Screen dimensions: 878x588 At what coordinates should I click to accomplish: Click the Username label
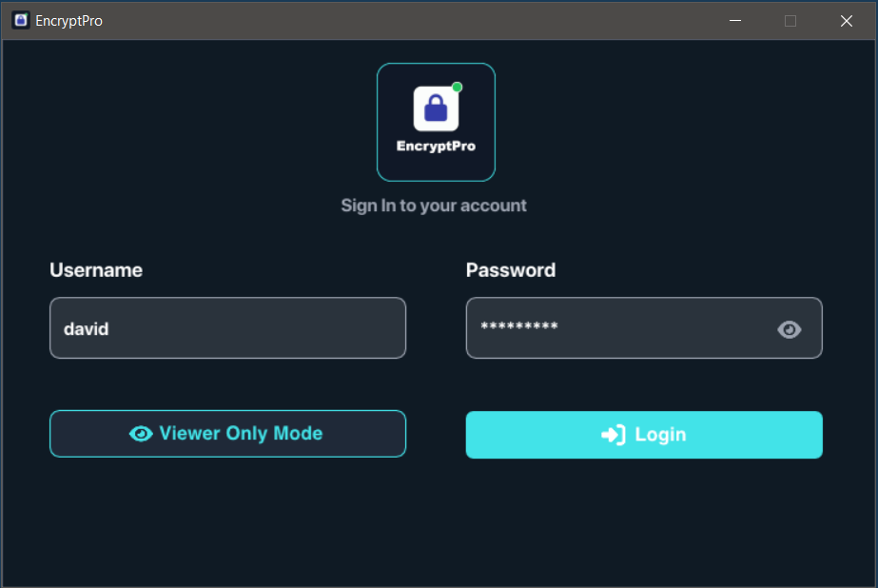(96, 270)
